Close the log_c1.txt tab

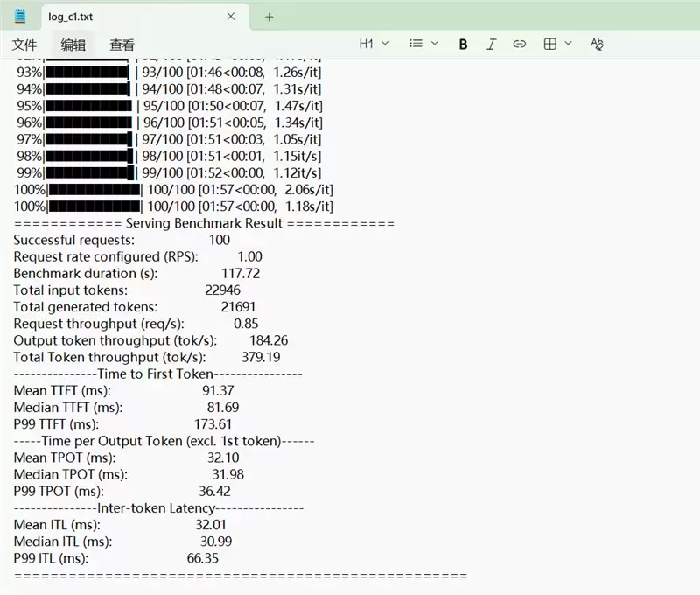pyautogui.click(x=231, y=17)
